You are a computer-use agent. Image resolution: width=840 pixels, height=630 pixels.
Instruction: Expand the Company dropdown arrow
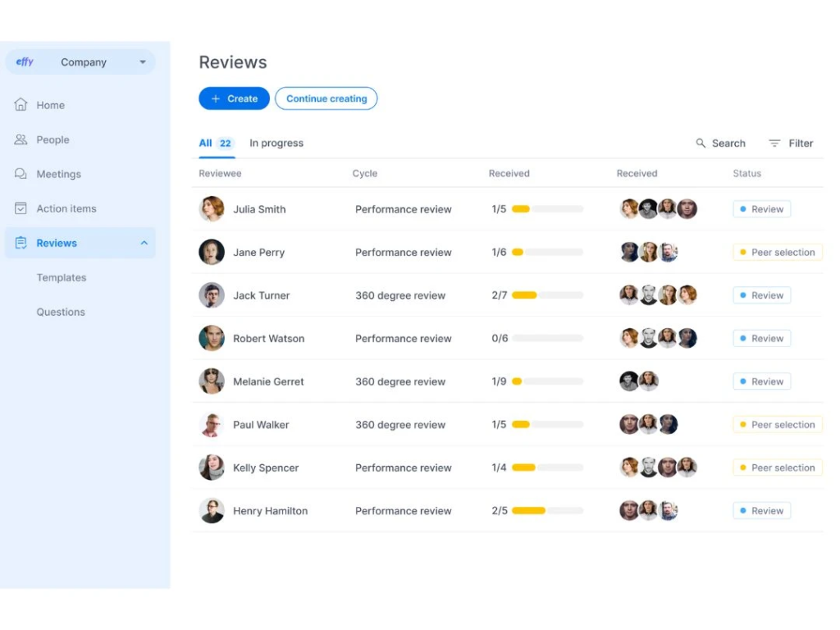pos(143,62)
